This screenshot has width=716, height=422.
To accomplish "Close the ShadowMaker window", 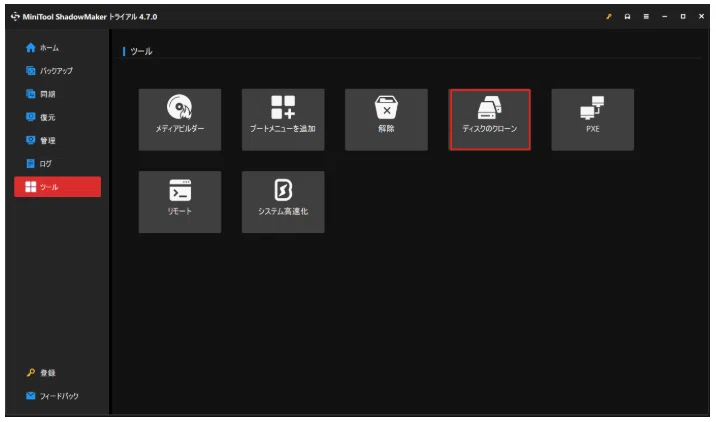I will 701,16.
